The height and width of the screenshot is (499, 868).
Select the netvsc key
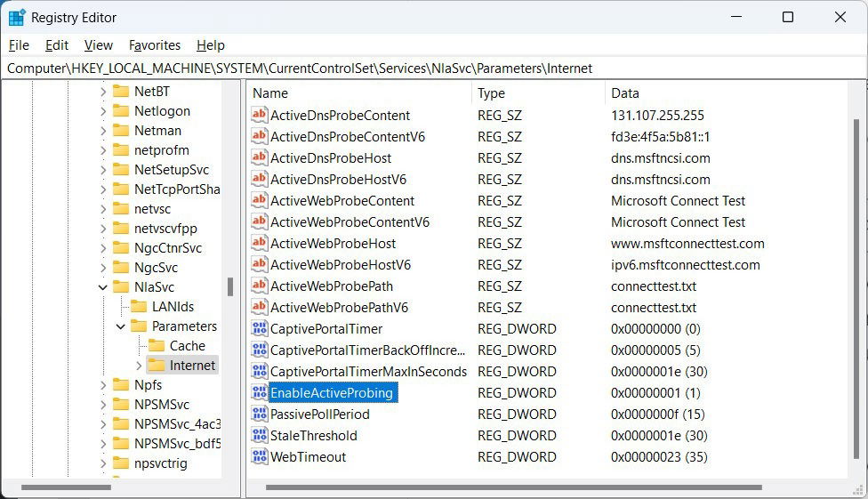coord(152,209)
